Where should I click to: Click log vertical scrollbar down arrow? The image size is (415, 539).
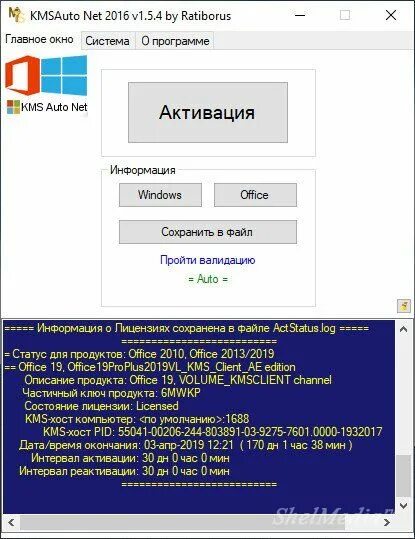pyautogui.click(x=404, y=506)
